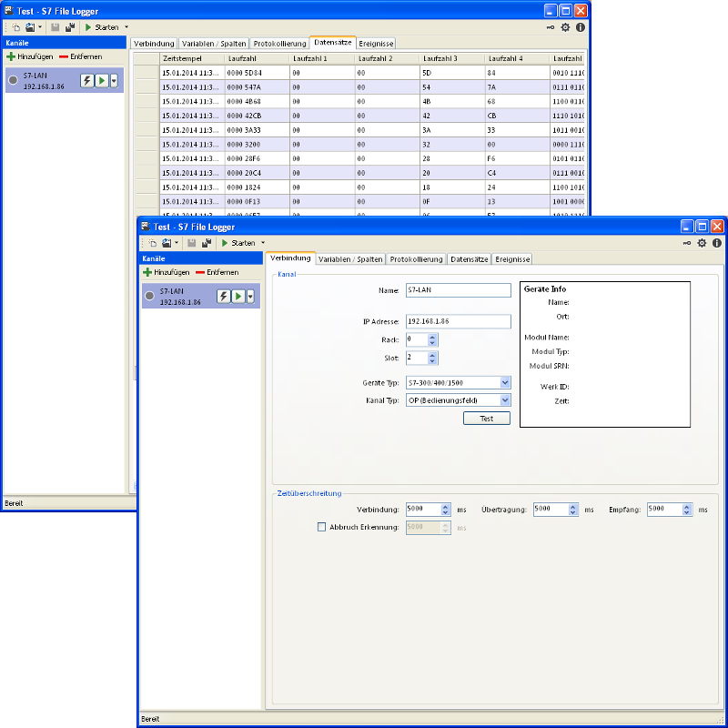Select the table cell '0000 5D84'

pos(258,73)
